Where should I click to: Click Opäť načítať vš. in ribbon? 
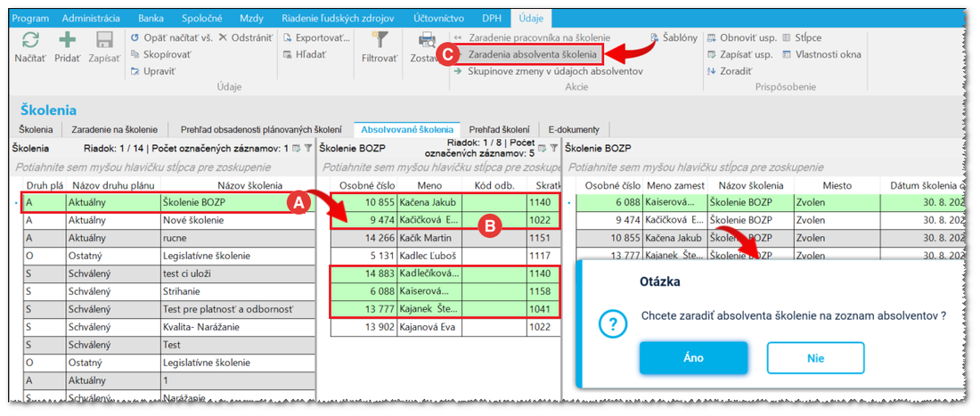point(173,38)
